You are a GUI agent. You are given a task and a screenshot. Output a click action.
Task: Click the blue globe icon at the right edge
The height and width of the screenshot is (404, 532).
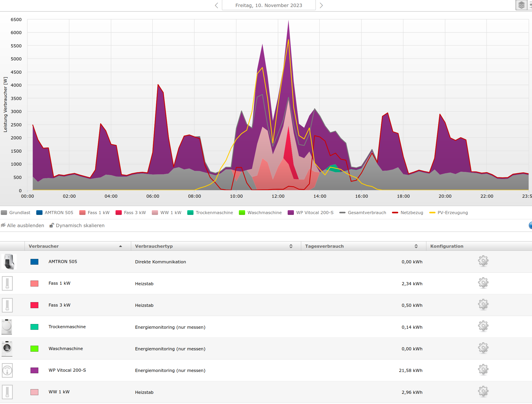tap(530, 225)
